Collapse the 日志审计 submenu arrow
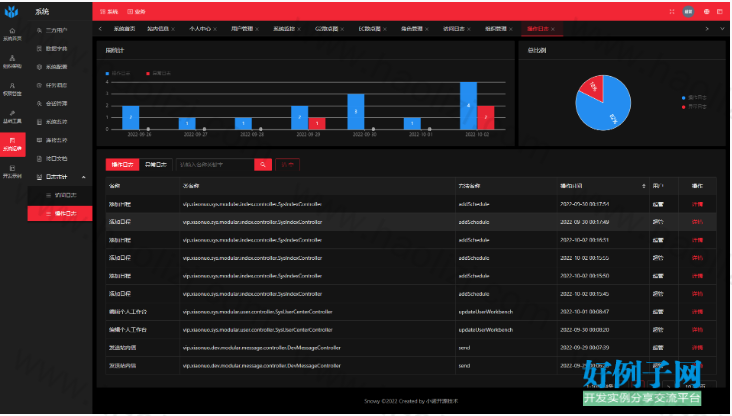This screenshot has height=416, width=732. point(84,177)
